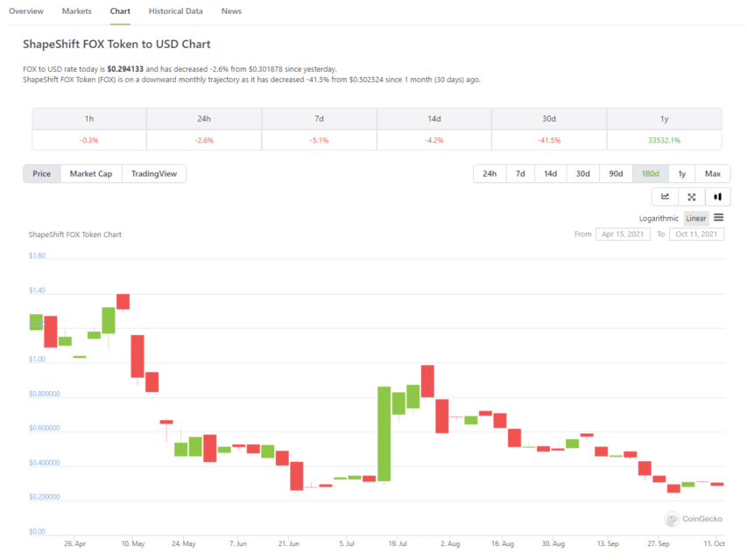Open the Markets tab
The image size is (747, 560).
click(77, 11)
